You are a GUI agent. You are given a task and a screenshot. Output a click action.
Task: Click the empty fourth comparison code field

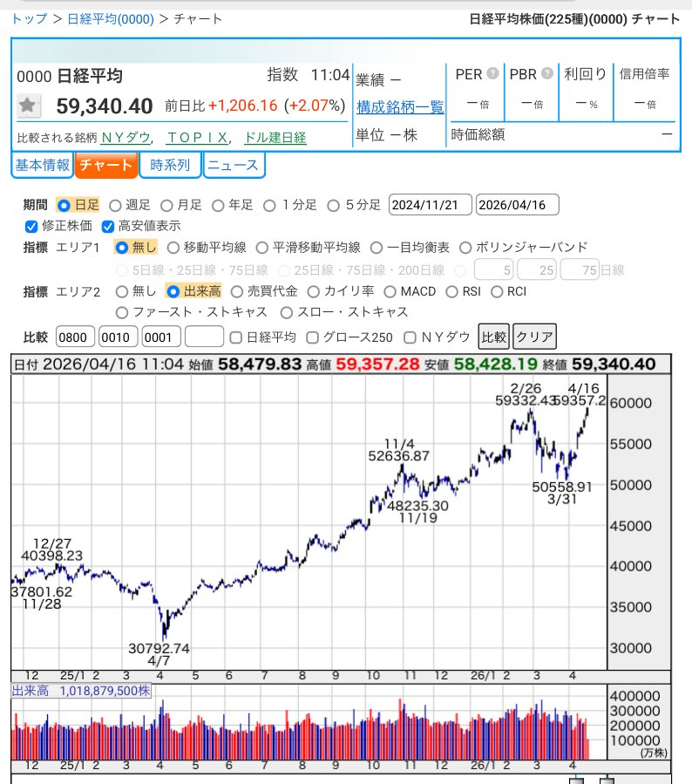tap(204, 337)
